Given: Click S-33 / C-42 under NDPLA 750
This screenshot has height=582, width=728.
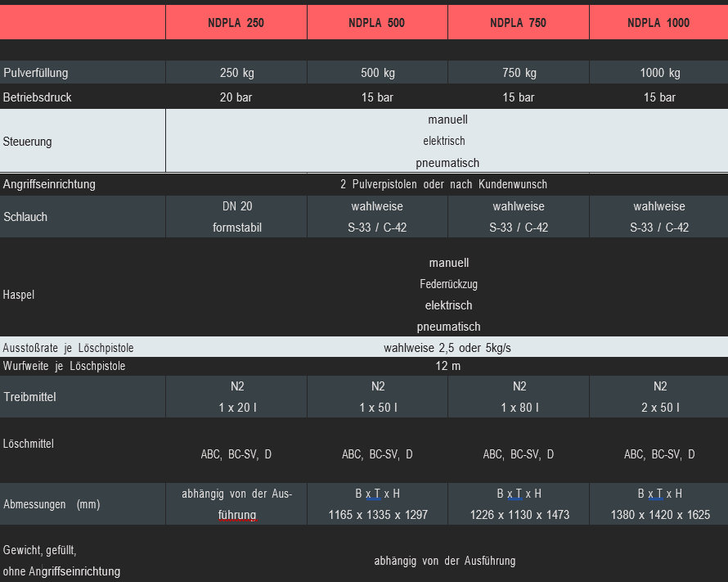Looking at the screenshot, I should (519, 228).
